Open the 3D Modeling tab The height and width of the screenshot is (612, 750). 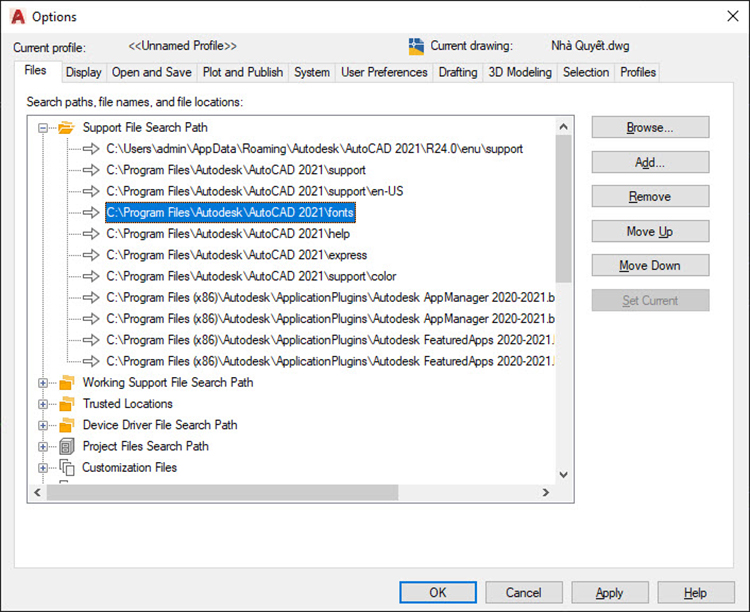[519, 72]
